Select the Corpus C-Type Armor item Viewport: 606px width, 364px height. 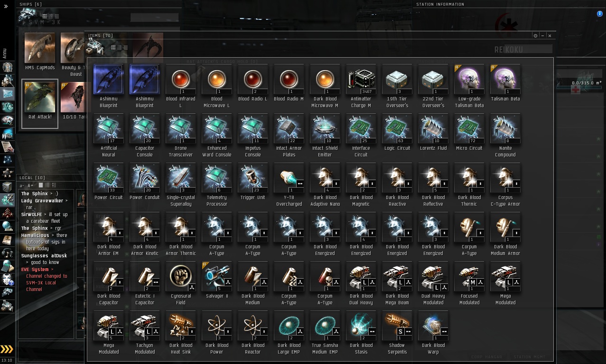coord(505,185)
